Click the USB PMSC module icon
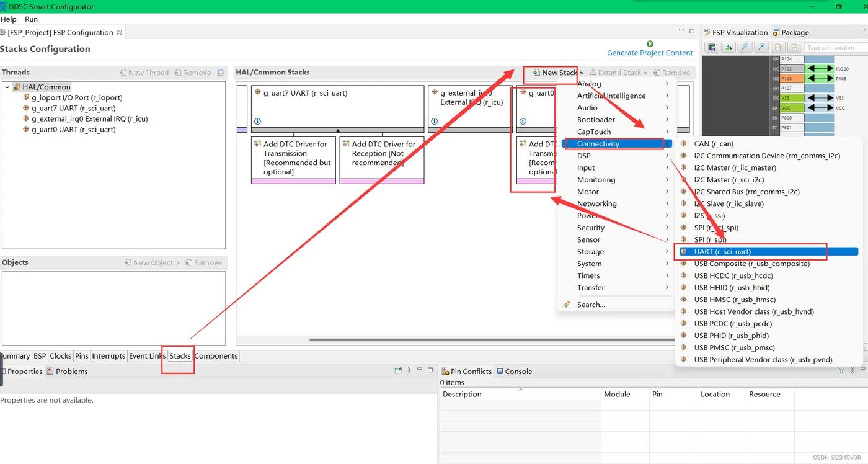The height and width of the screenshot is (464, 868). [684, 347]
